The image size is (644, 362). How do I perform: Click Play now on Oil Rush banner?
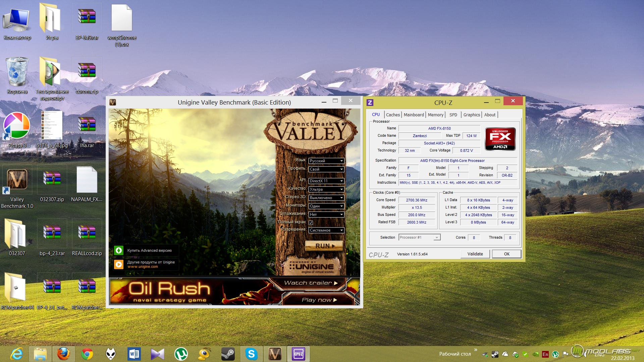coord(319,300)
